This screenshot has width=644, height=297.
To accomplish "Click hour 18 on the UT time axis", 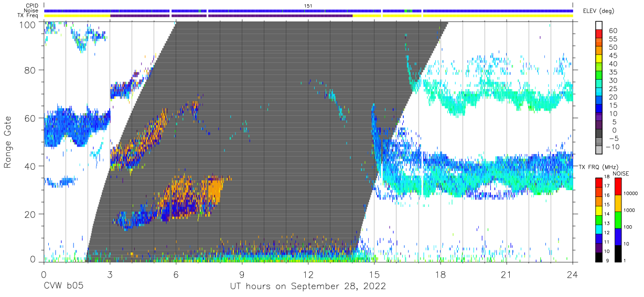I will 440,274.
